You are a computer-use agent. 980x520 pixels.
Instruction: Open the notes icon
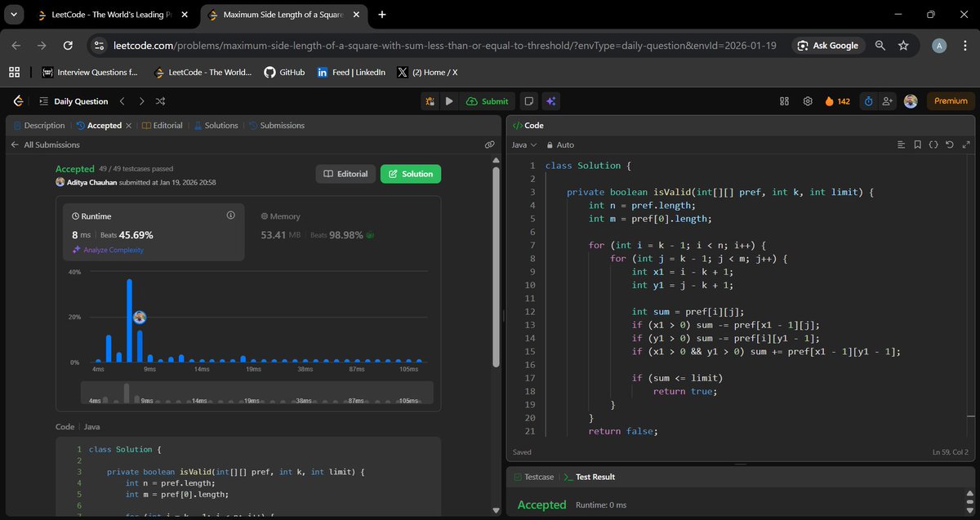click(x=529, y=101)
